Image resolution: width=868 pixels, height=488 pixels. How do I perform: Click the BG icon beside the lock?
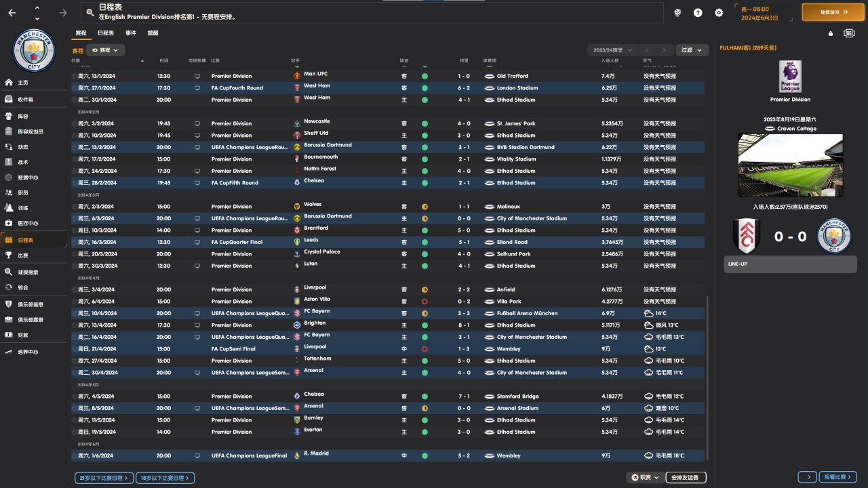click(849, 33)
